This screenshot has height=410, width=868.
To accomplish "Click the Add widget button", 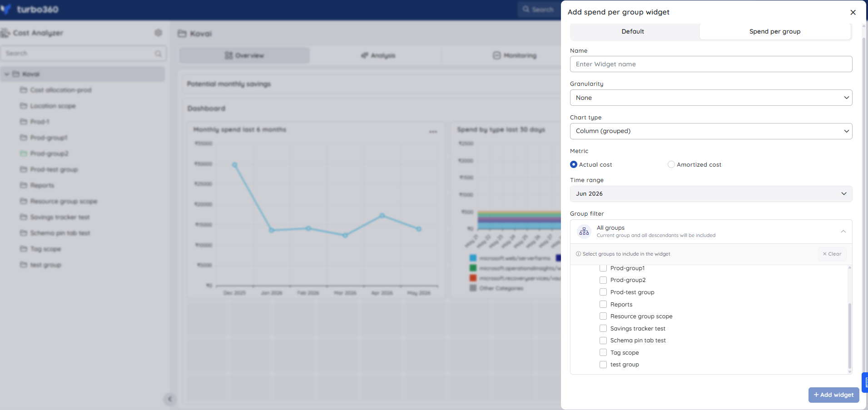I will tap(833, 395).
